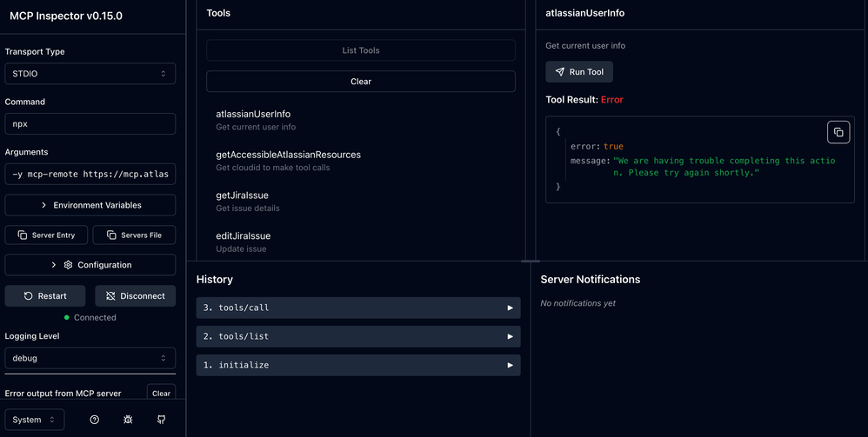Viewport: 868px width, 437px height.
Task: Click the Run Tool button
Action: [x=579, y=72]
